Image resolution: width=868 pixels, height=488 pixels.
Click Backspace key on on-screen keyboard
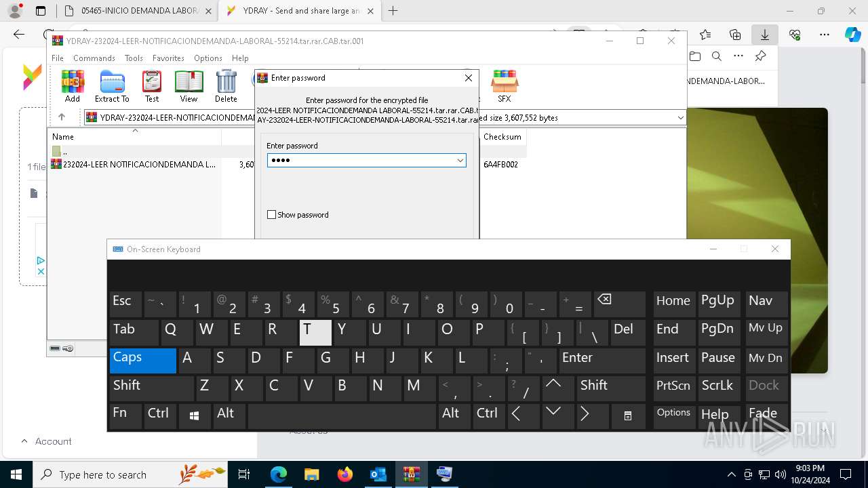click(619, 304)
